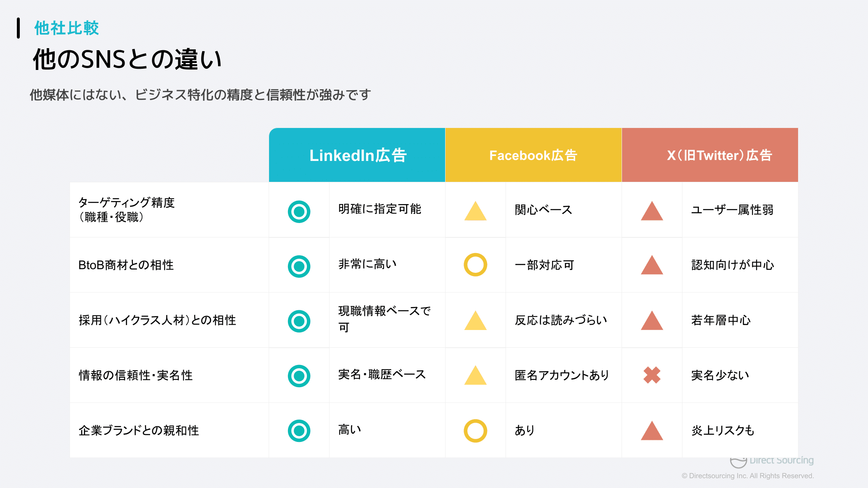
Task: Click the double-circle icon beside 実名・職歴ベース
Action: pyautogui.click(x=299, y=376)
